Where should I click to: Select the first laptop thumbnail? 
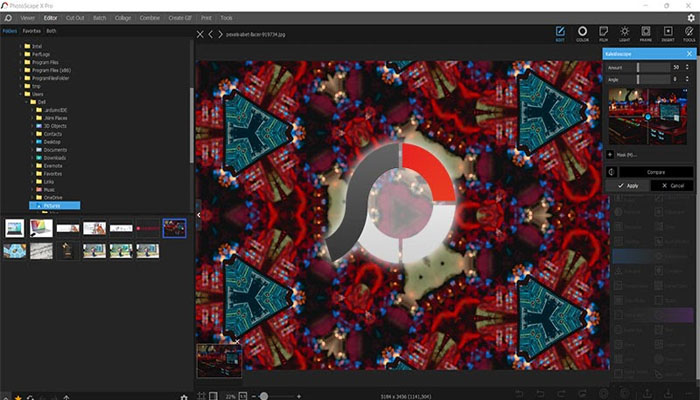point(15,228)
